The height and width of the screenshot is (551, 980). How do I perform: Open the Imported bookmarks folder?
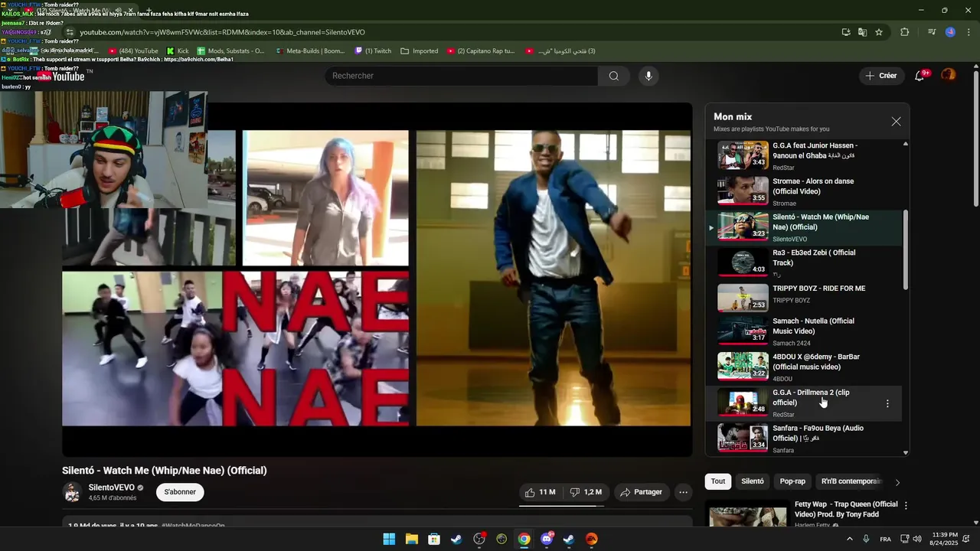tap(420, 51)
